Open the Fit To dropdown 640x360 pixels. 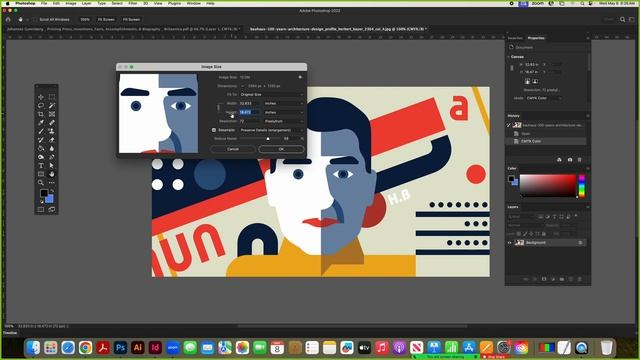point(272,94)
